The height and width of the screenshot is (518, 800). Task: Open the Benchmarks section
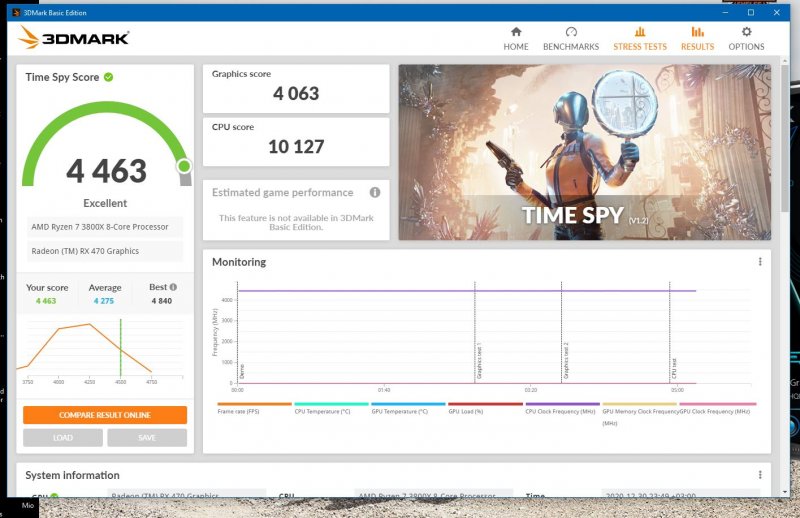click(x=571, y=39)
